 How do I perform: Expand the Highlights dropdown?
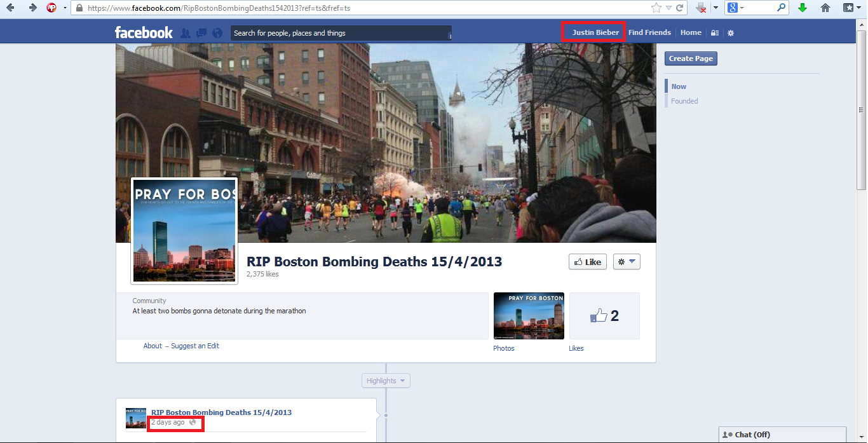coord(386,381)
